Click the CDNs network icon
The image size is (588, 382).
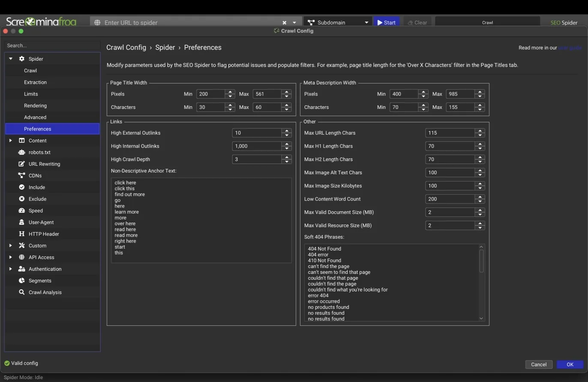21,175
